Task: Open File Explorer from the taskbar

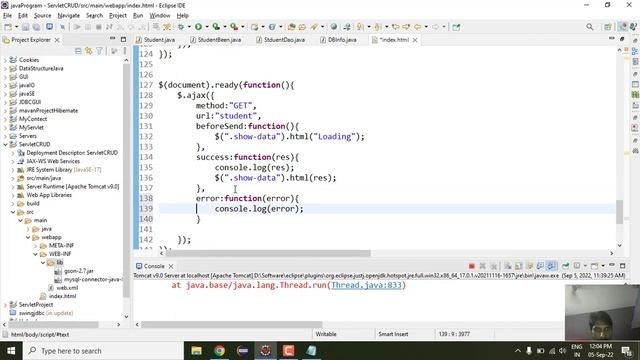Action: (197, 351)
